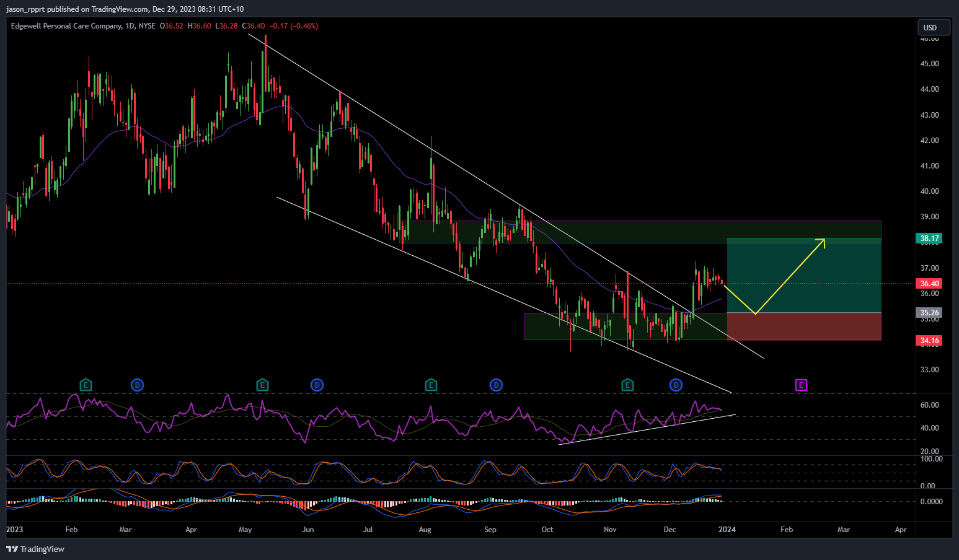The width and height of the screenshot is (959, 560).
Task: Select the 35.26 entry price label
Action: coord(929,313)
